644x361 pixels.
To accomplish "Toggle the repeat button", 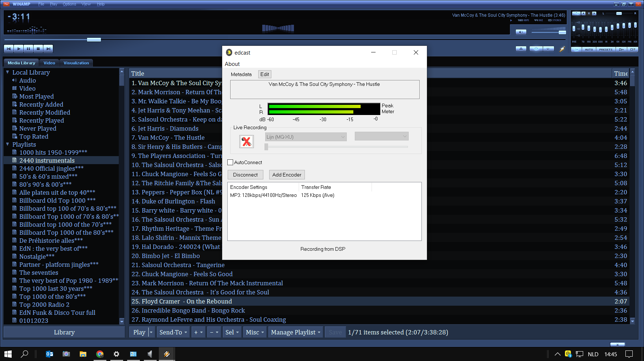I will pos(548,49).
